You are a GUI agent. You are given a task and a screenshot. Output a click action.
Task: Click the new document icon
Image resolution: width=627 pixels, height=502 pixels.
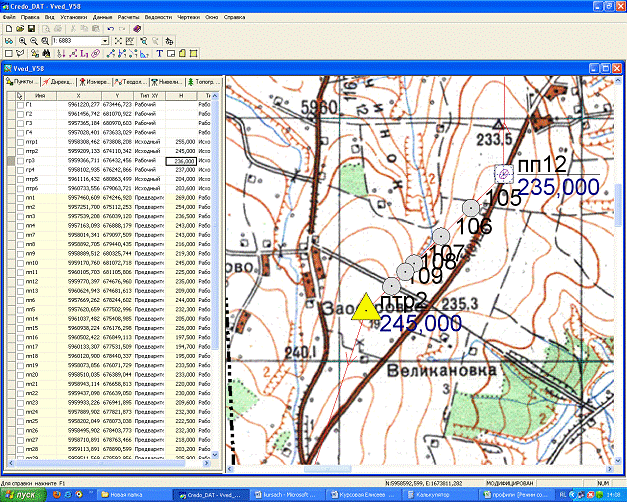[x=8, y=28]
